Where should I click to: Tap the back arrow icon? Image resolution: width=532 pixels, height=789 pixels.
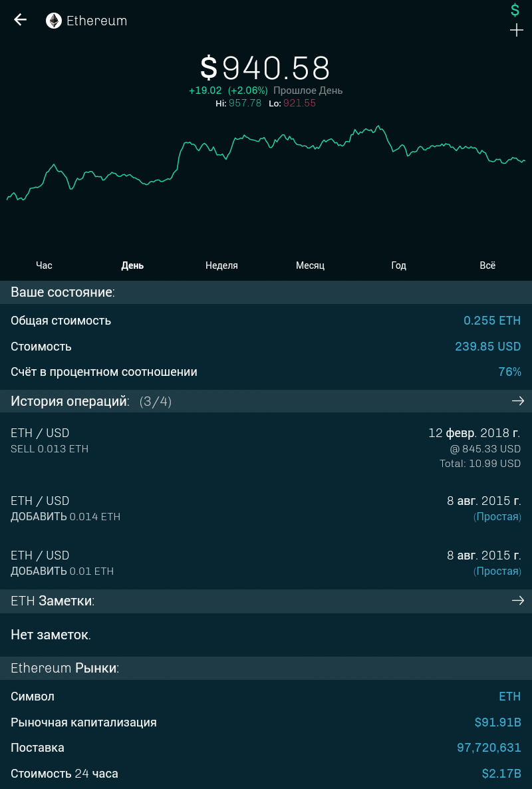[21, 20]
